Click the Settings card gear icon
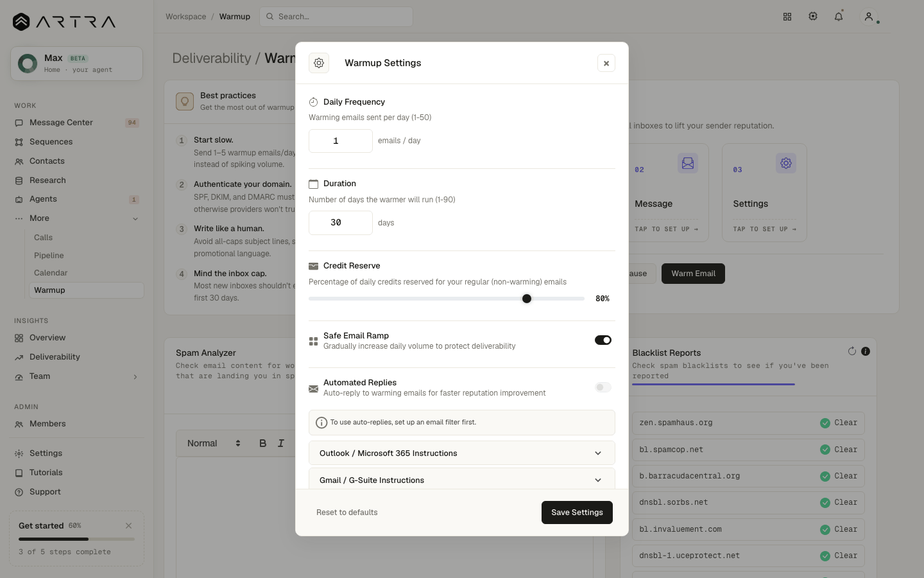The width and height of the screenshot is (924, 578). click(786, 163)
